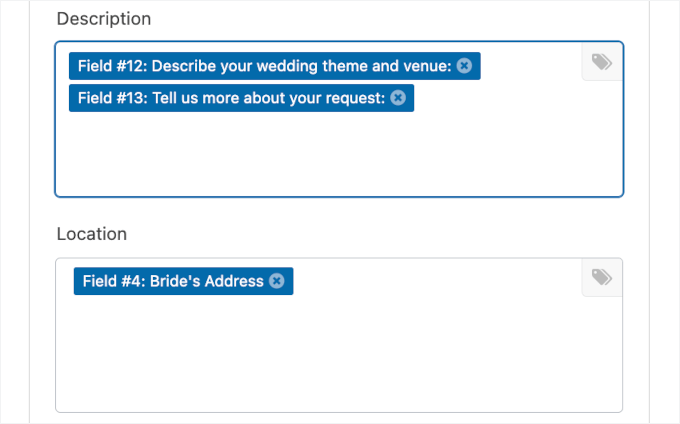Select the Field #13 merge tag chip
This screenshot has width=680, height=424.
(230, 98)
